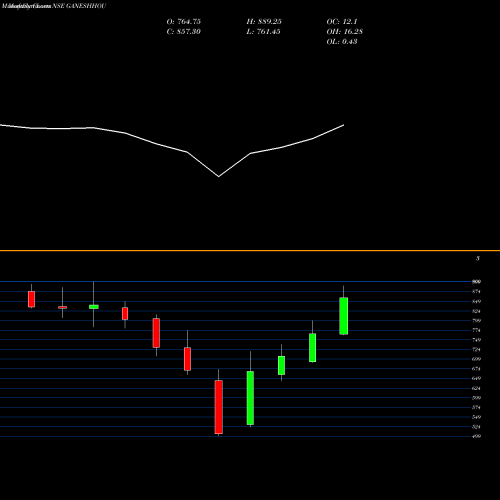
Task: Click the 649 price axis label
Action: pyautogui.click(x=477, y=378)
